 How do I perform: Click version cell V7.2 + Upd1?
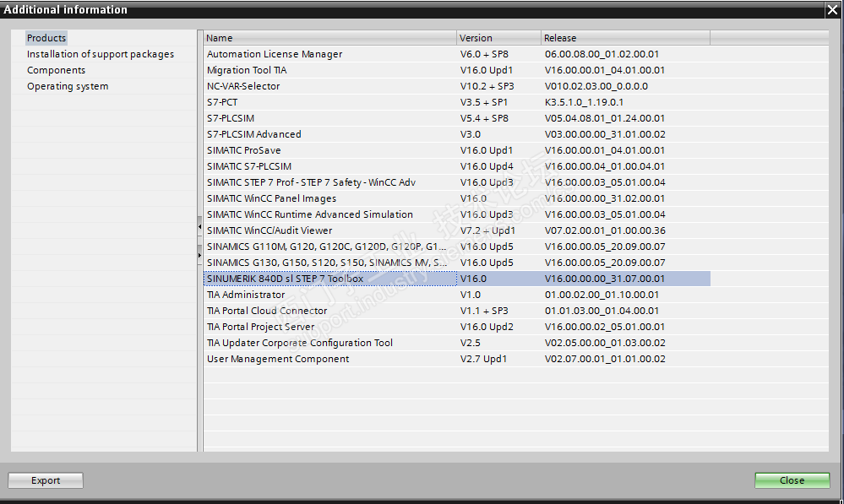coord(487,230)
